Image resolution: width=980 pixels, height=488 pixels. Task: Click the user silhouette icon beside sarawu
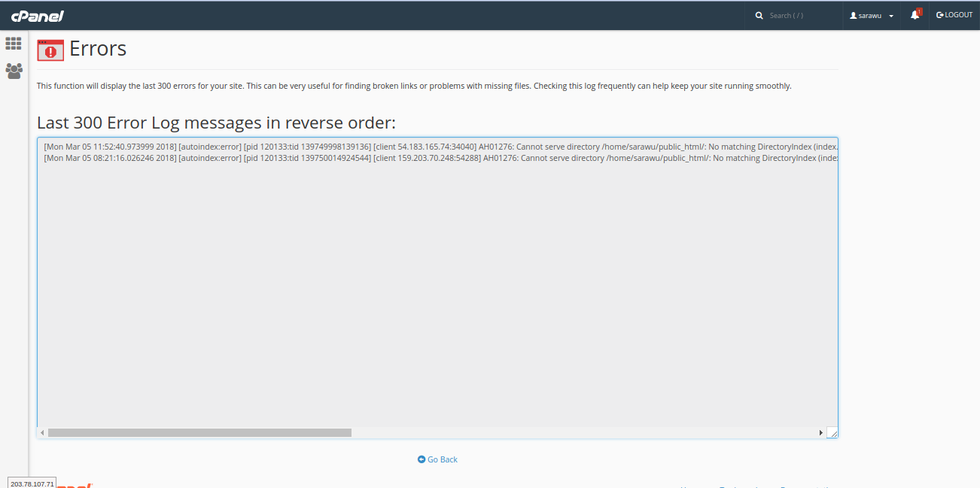coord(853,16)
